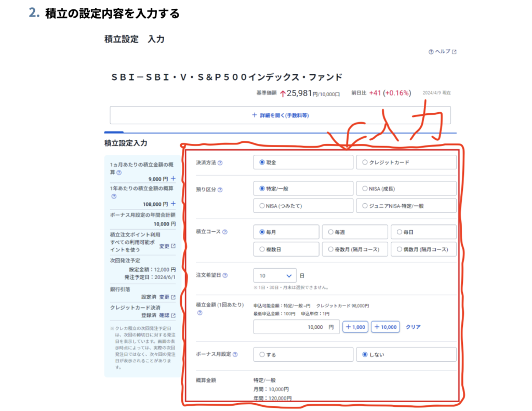
Task: Select NISA (つみたて) account type
Action: click(303, 206)
